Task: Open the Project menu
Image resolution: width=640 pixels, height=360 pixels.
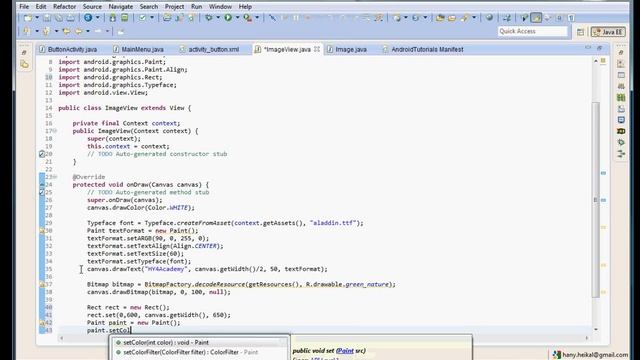Action: [174, 7]
